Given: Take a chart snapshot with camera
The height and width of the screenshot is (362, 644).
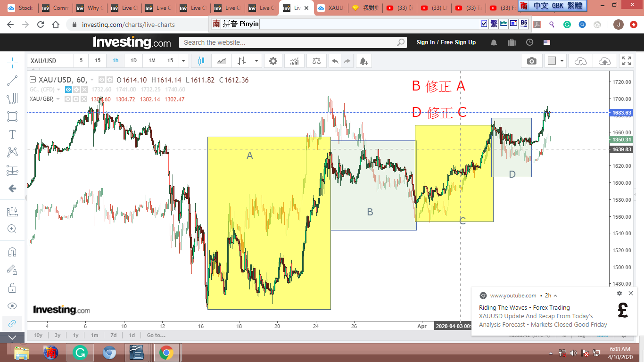Looking at the screenshot, I should coord(532,61).
